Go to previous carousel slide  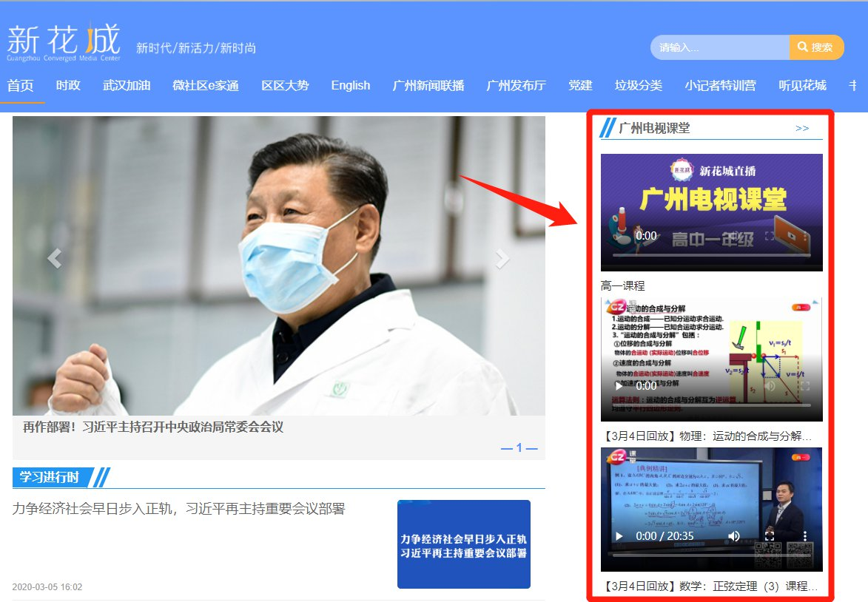[54, 258]
